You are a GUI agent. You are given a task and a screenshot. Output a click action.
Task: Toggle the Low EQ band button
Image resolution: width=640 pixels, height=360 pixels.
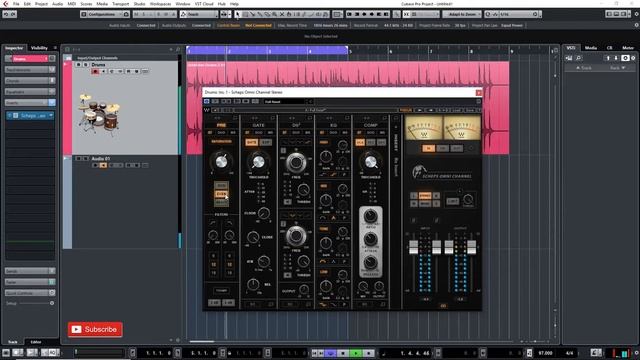(x=324, y=272)
